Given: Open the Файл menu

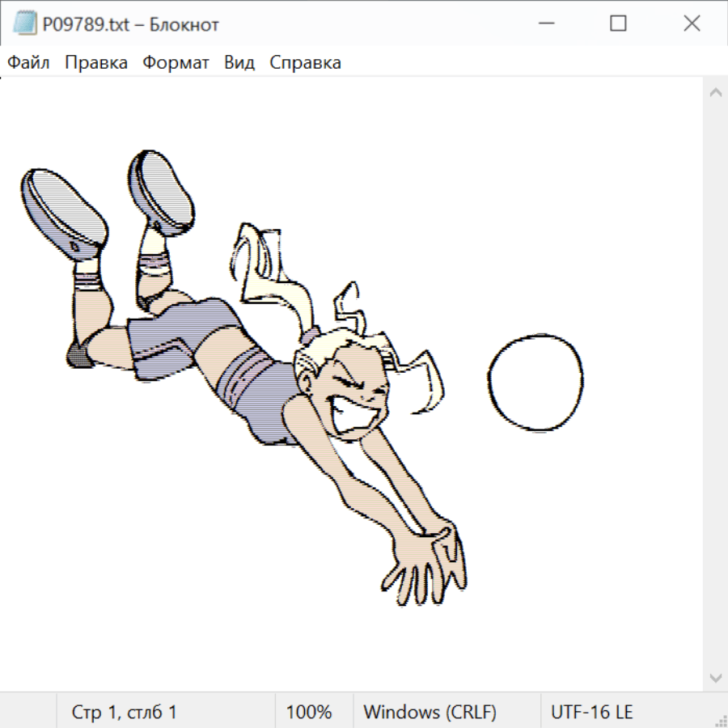Looking at the screenshot, I should (29, 63).
